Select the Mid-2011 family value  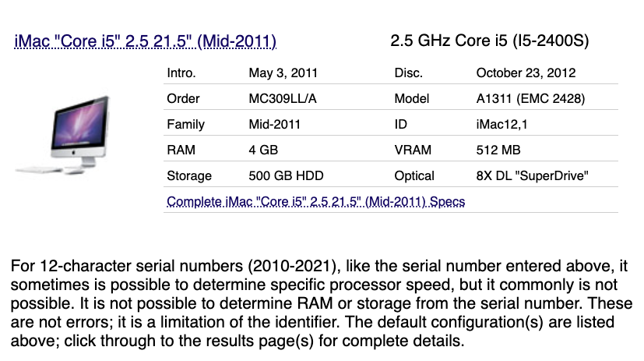[274, 124]
